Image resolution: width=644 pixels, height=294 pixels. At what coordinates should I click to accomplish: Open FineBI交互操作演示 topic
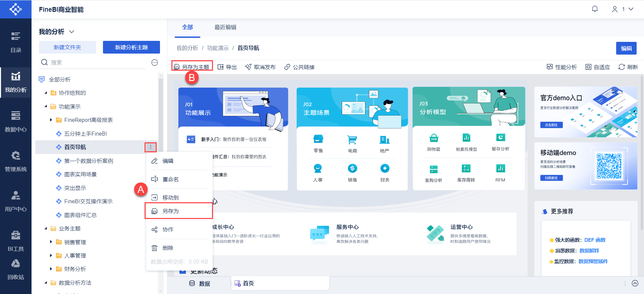click(88, 201)
